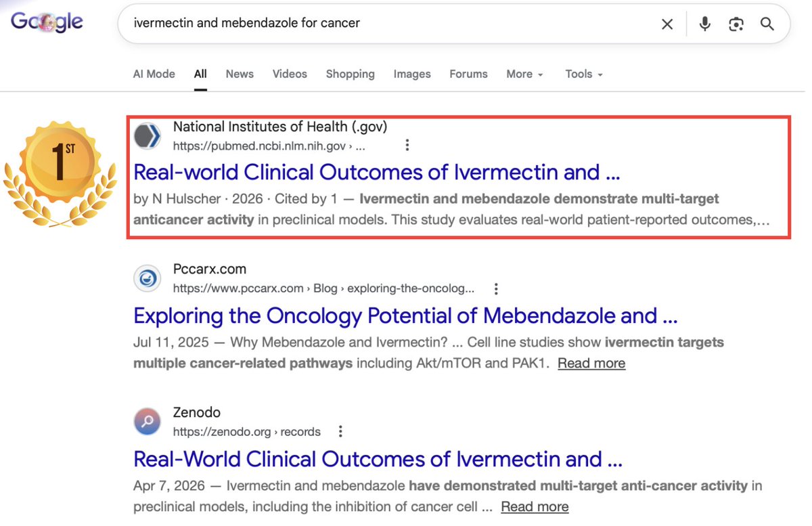
Task: Click the 'Pccarx.com' site name
Action: (210, 269)
